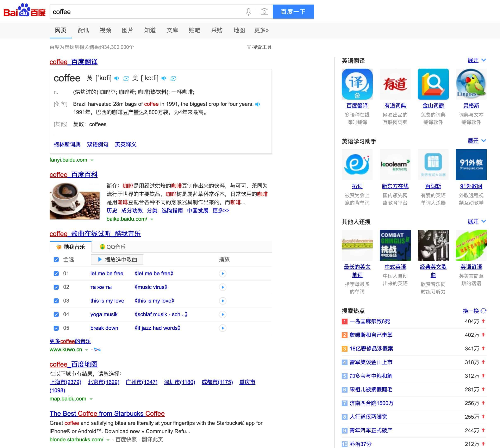Open 更多coffee的音乐 link
Viewport: 500px width, 448px height.
pyautogui.click(x=70, y=341)
